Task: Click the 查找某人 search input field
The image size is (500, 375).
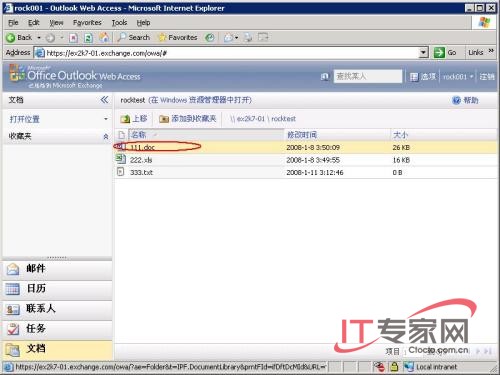Action: [368, 76]
